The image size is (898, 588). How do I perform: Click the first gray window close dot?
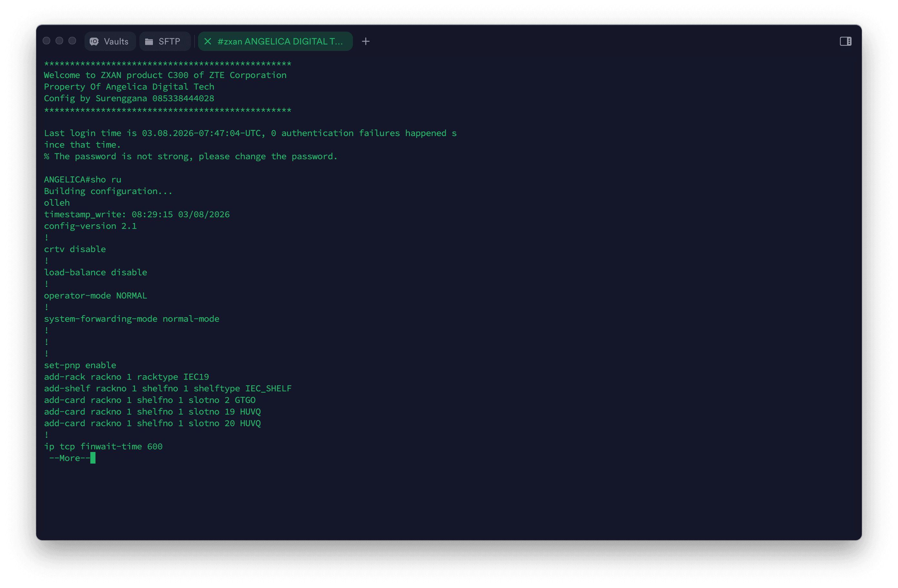click(x=46, y=41)
